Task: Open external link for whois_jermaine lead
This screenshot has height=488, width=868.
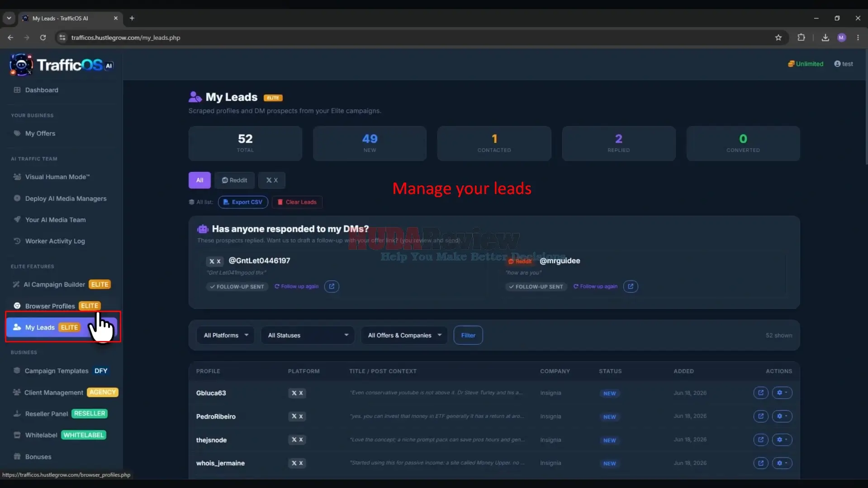Action: point(761,463)
